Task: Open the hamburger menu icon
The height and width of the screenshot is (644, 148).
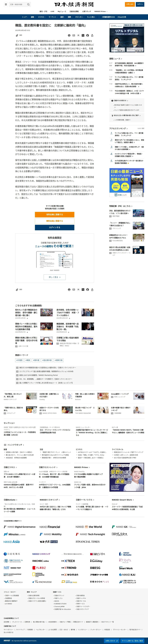Action: (x=6, y=4)
